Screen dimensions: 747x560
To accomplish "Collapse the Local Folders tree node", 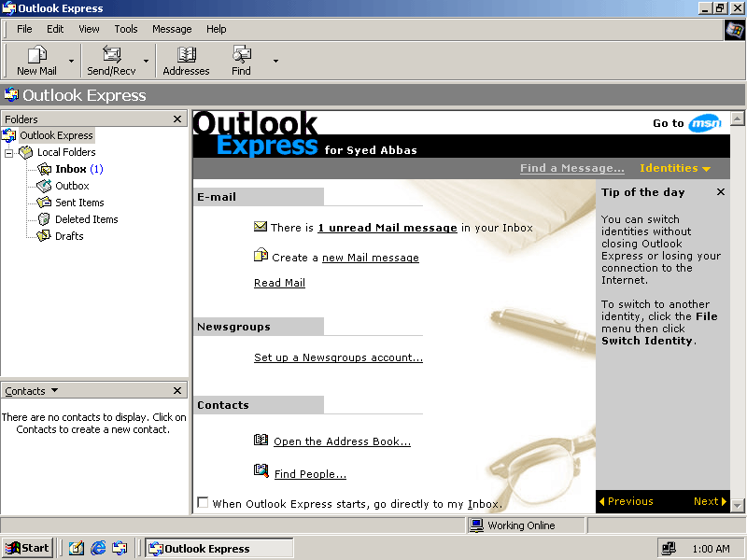I will click(x=9, y=152).
